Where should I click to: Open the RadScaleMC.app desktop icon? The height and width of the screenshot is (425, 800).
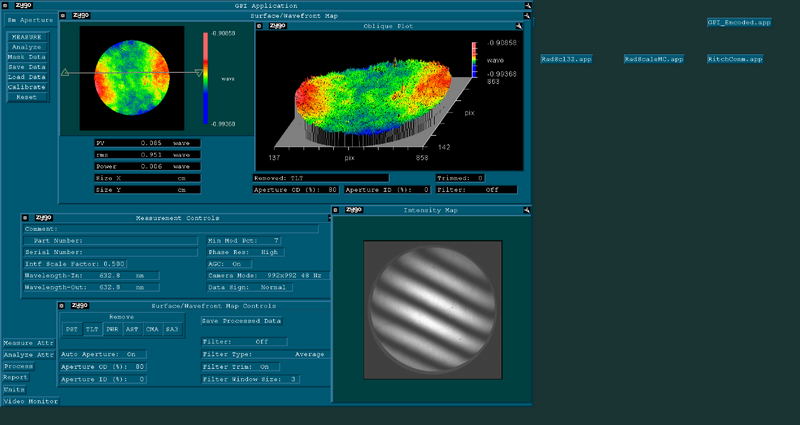(654, 59)
